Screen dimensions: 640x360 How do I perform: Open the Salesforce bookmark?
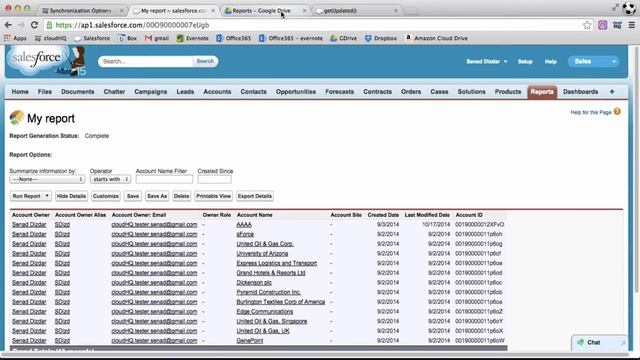click(92, 38)
